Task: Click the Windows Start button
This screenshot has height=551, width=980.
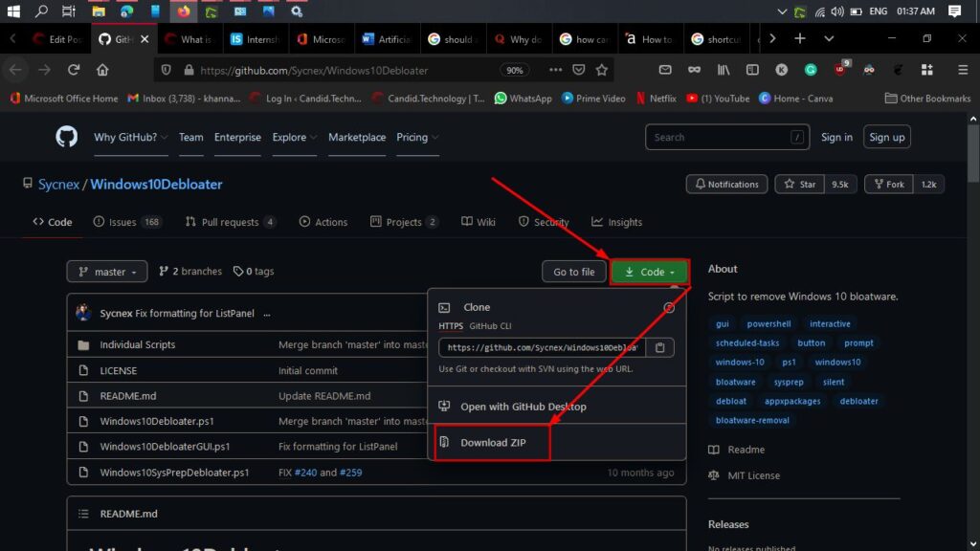Action: point(13,11)
